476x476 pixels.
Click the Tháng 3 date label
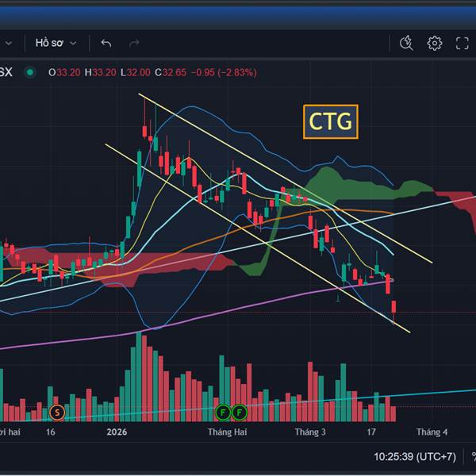tap(310, 432)
